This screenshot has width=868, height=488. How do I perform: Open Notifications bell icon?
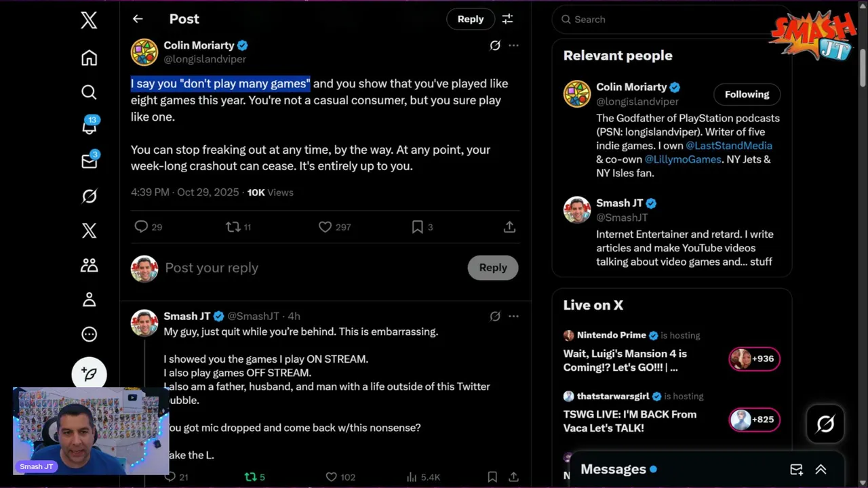click(89, 126)
